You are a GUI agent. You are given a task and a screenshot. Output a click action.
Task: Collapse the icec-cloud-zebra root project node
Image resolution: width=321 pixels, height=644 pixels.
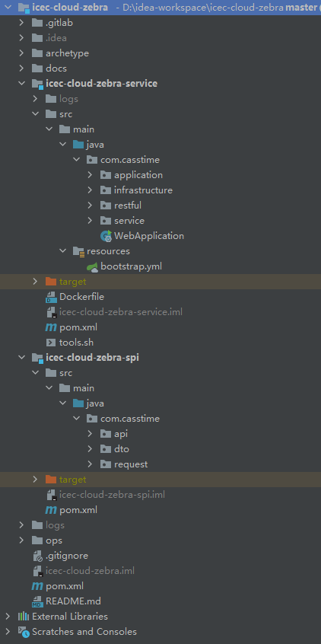click(x=8, y=8)
